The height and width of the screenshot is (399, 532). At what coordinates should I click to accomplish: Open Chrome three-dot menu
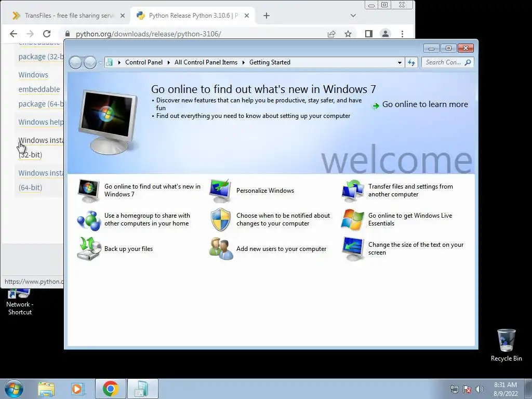click(402, 34)
